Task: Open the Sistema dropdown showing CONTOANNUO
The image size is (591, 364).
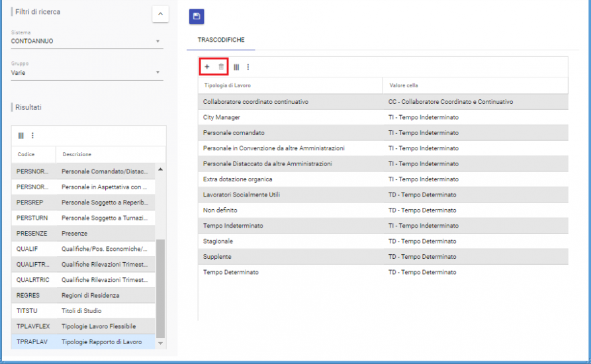Action: [x=86, y=41]
